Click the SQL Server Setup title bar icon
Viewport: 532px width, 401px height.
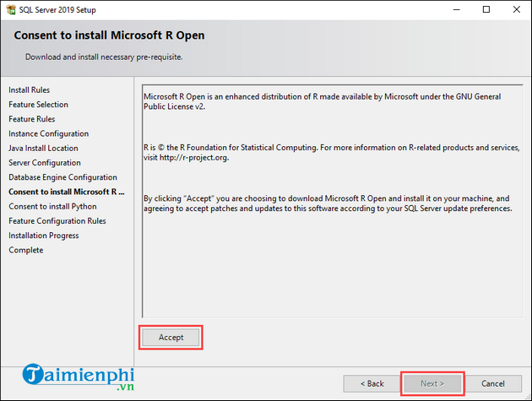tap(11, 9)
